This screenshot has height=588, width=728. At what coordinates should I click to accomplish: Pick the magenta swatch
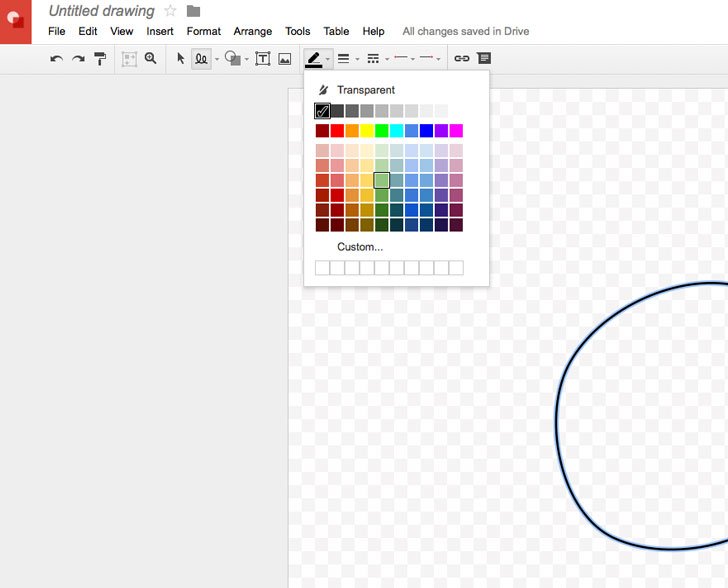click(x=456, y=131)
